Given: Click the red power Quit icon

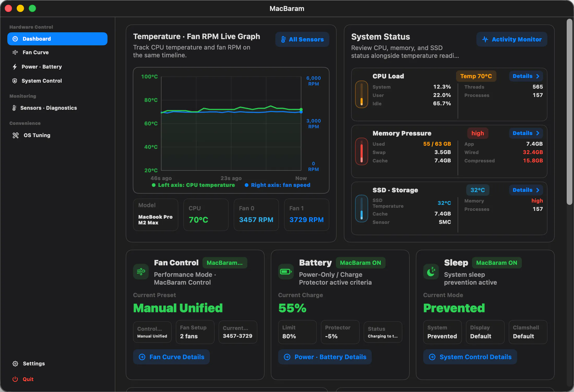Looking at the screenshot, I should point(15,379).
